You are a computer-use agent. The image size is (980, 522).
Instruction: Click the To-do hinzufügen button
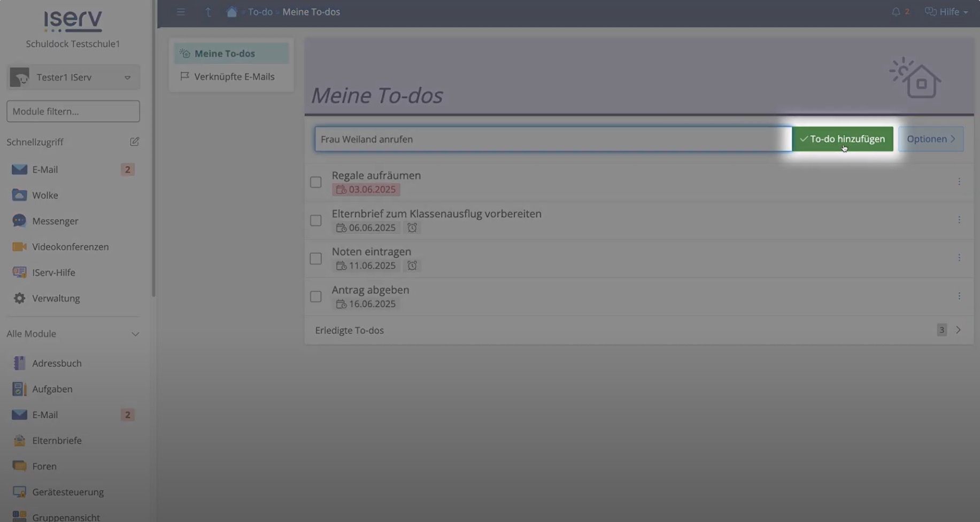point(843,139)
